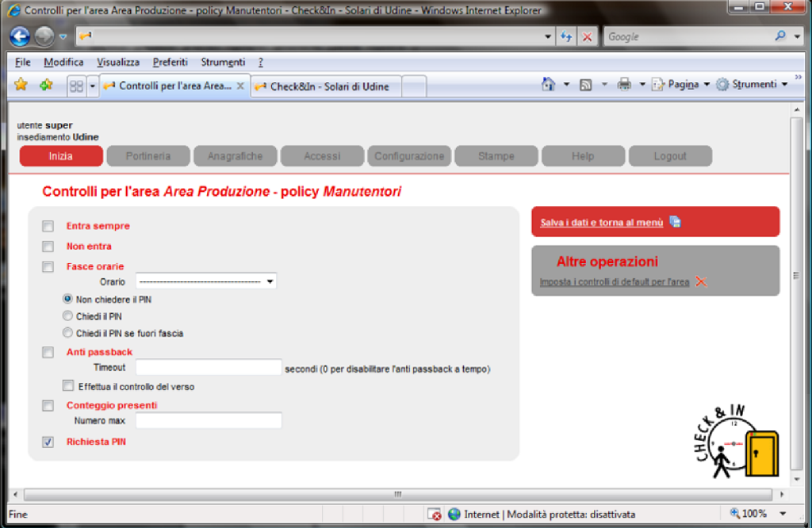Screen dimensions: 812x528
Task: Click the Home page icon
Action: tap(548, 85)
